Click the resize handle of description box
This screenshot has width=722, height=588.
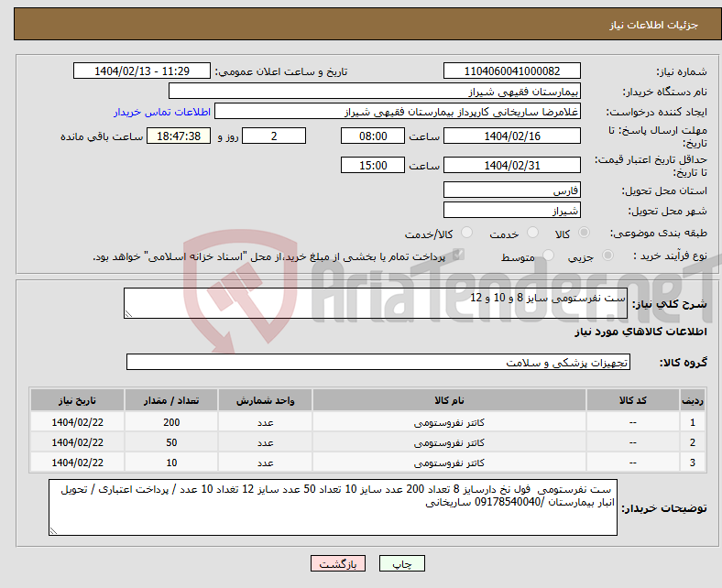click(128, 313)
